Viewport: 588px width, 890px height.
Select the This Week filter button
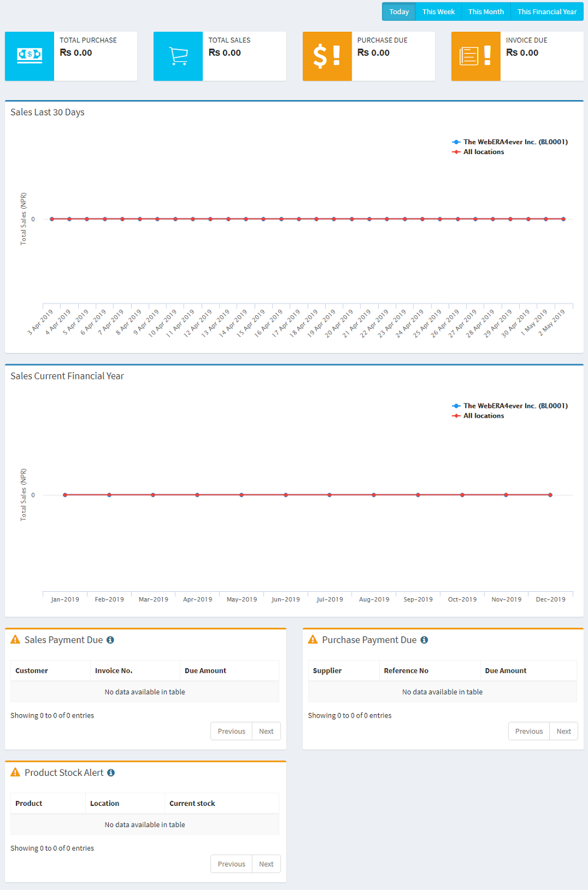(438, 12)
